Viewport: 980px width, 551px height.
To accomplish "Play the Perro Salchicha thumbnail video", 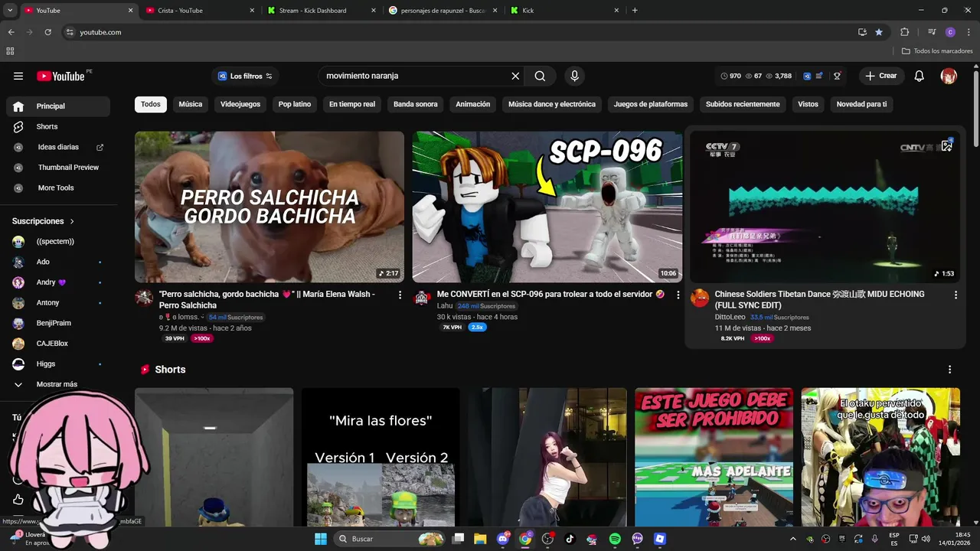I will pos(269,207).
